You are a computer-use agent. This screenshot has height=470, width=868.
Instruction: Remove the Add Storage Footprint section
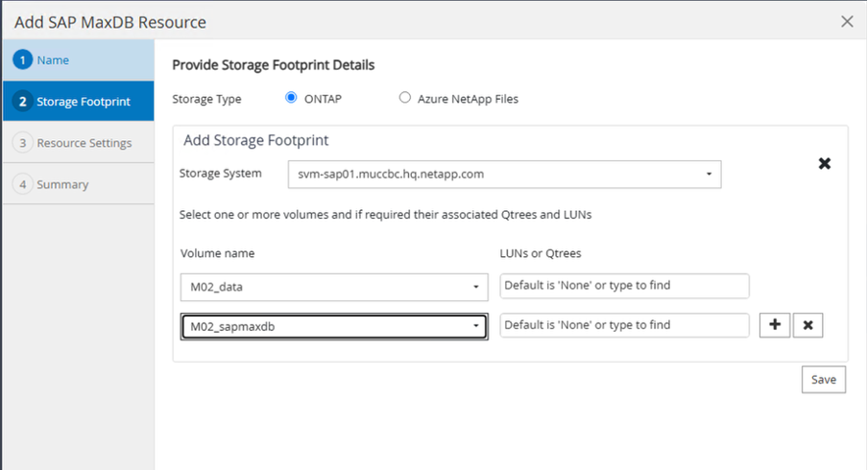tap(824, 164)
